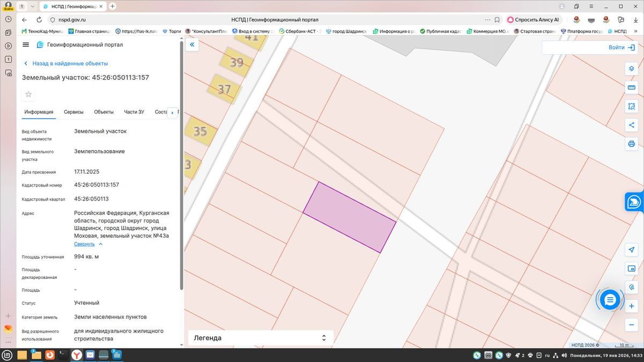The width and height of the screenshot is (644, 362).
Task: Click the cadastral quarter 45:26:050113 value
Action: click(x=91, y=198)
